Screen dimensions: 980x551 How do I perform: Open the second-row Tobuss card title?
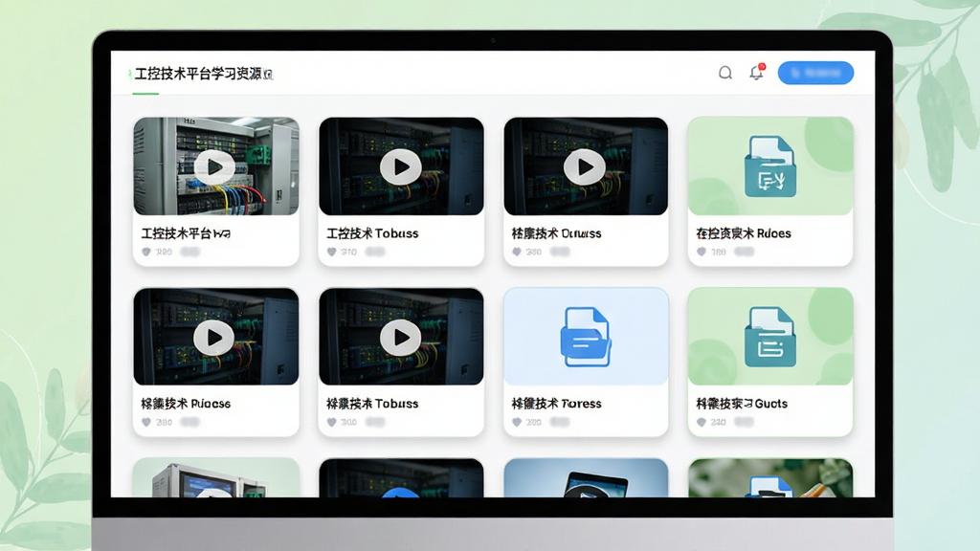point(372,404)
